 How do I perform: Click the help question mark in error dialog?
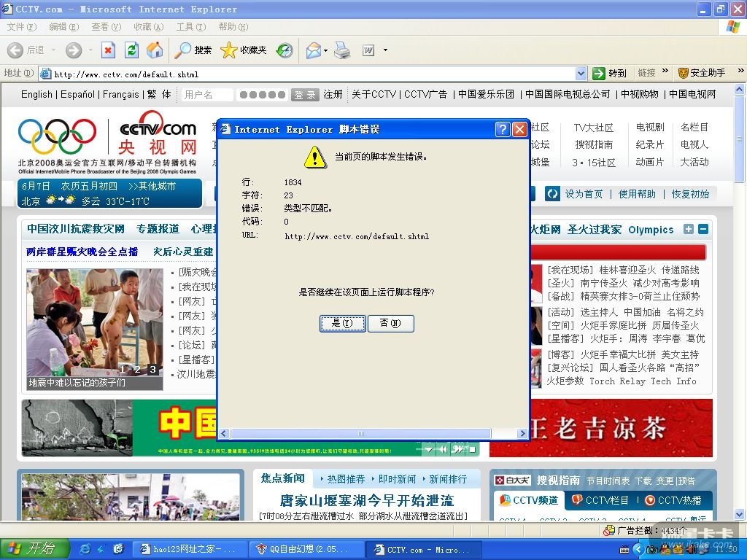[503, 129]
